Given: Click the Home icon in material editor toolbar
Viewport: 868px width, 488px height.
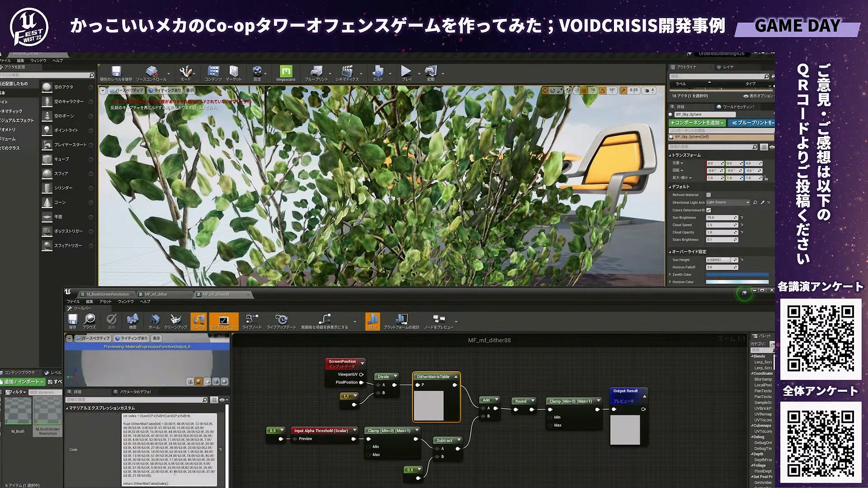Looking at the screenshot, I should (154, 320).
